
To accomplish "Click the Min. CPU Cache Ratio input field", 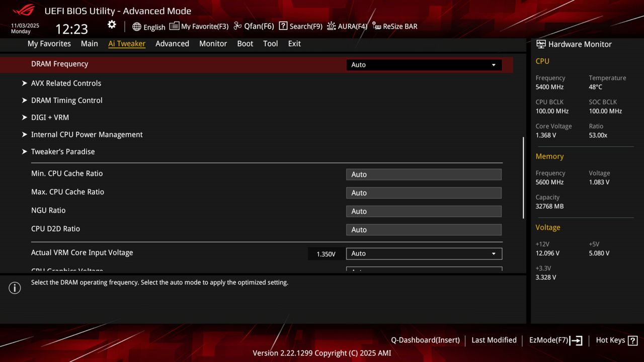I will click(423, 174).
